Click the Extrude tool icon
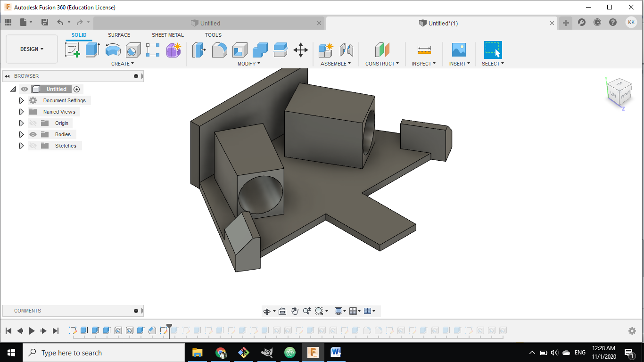The width and height of the screenshot is (644, 362). click(x=92, y=49)
